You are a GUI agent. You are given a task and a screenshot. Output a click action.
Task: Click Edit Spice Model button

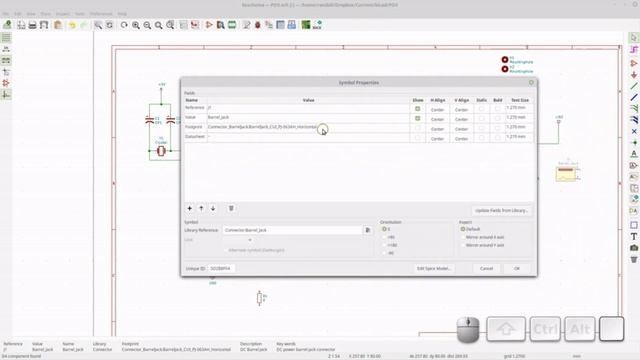click(x=433, y=269)
